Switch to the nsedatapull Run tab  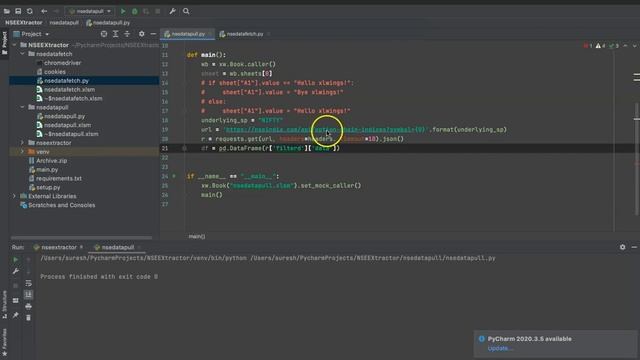118,247
